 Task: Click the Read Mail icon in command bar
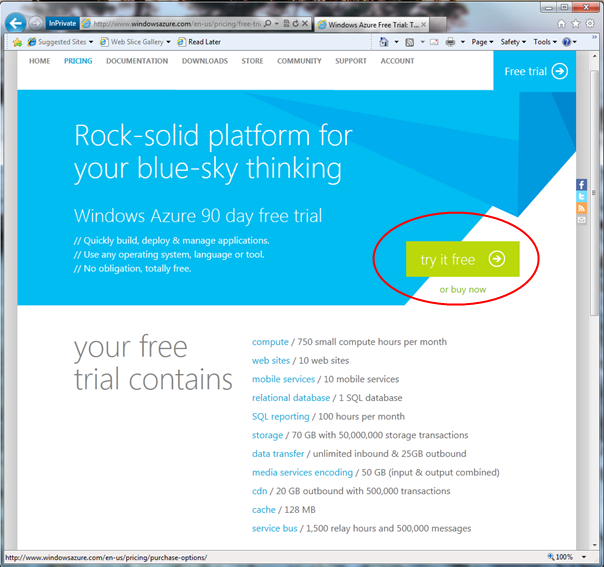pos(434,42)
